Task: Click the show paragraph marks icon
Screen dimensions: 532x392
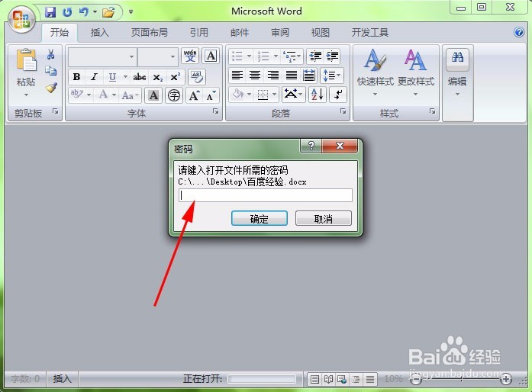Action: point(338,94)
